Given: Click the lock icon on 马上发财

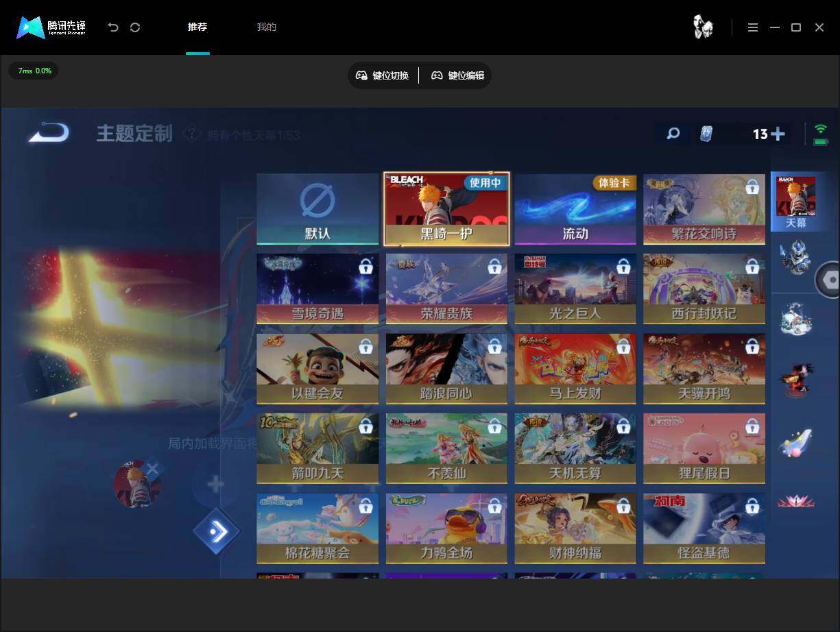Looking at the screenshot, I should (623, 346).
